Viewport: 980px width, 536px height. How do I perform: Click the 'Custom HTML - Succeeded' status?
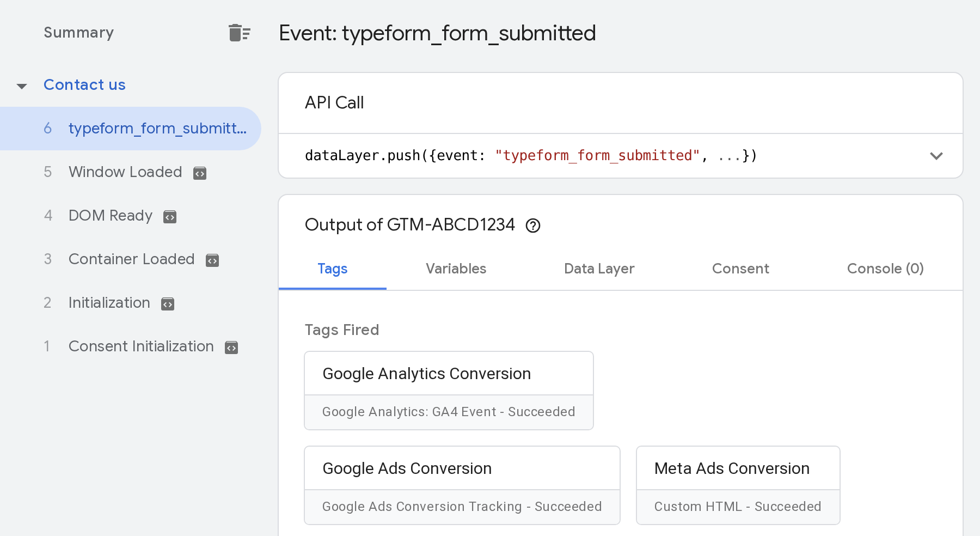click(738, 507)
